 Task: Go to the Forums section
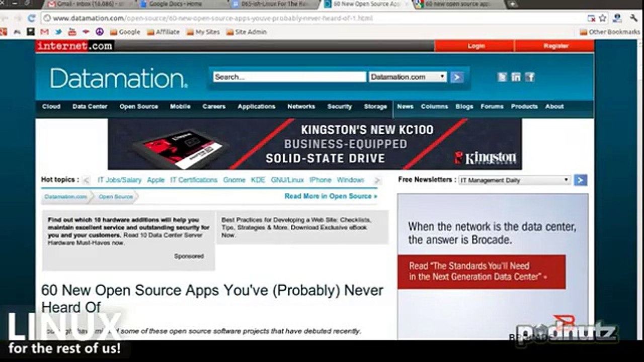point(492,107)
